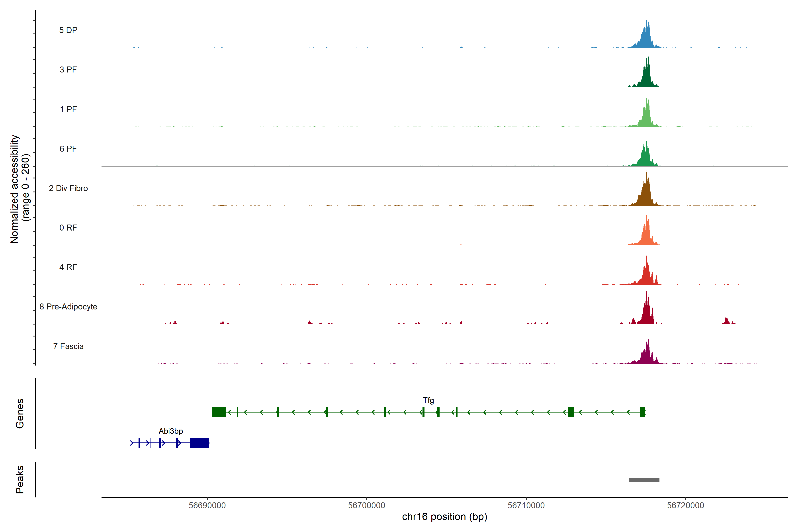This screenshot has width=798, height=532.
Task: Click the large blue Abi3bp exon block
Action: click(x=199, y=443)
